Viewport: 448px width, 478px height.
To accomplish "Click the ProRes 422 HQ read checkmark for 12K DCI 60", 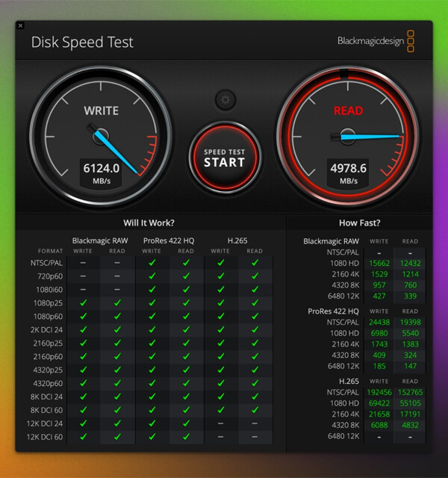I will (x=186, y=437).
